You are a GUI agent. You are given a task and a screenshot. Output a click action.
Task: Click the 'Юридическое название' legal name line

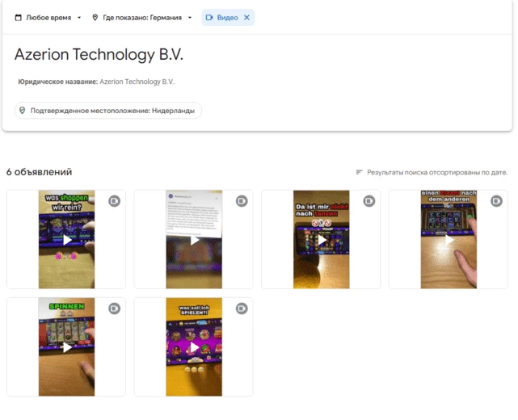coord(96,82)
